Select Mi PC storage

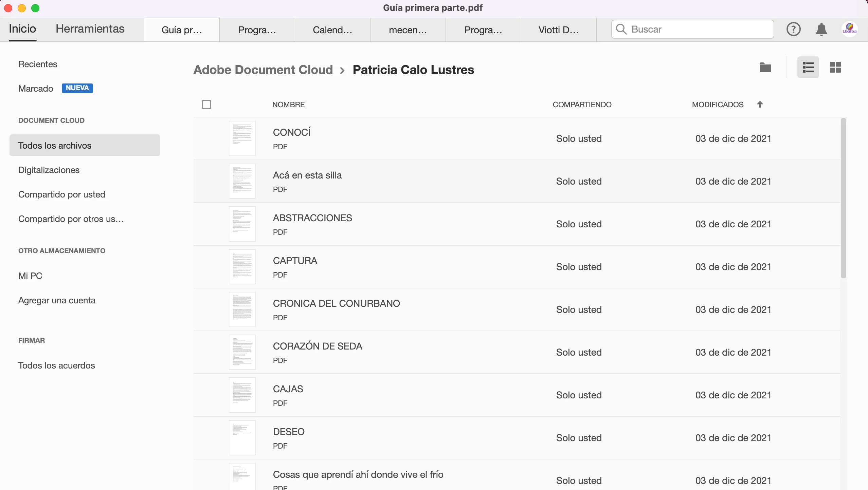pos(30,276)
